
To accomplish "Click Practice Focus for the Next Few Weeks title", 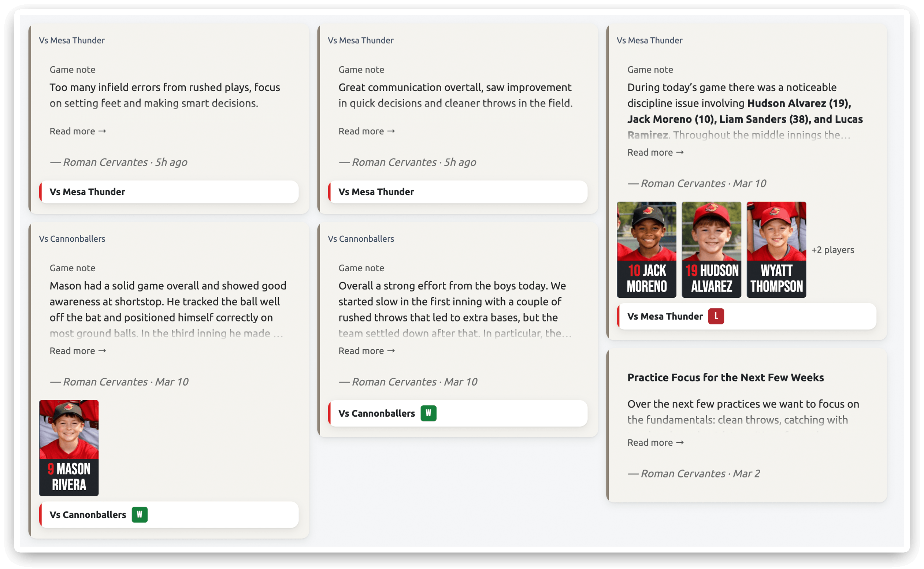I will [x=725, y=378].
